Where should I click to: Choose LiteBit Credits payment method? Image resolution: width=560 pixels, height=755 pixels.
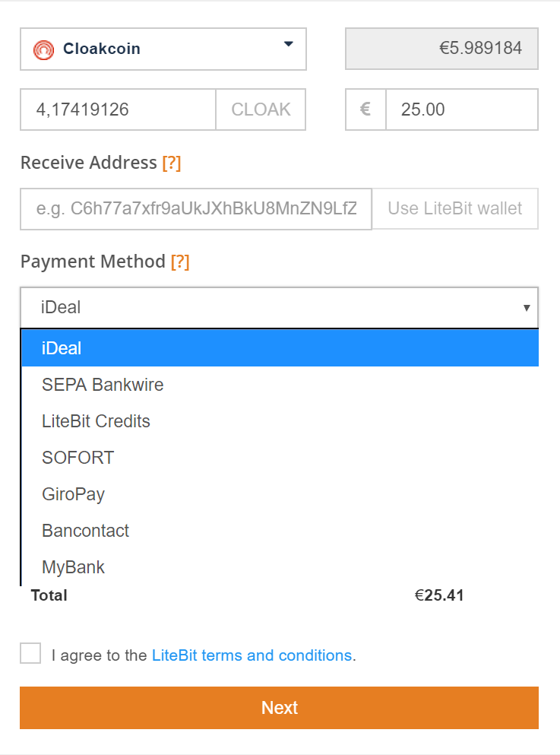point(96,421)
